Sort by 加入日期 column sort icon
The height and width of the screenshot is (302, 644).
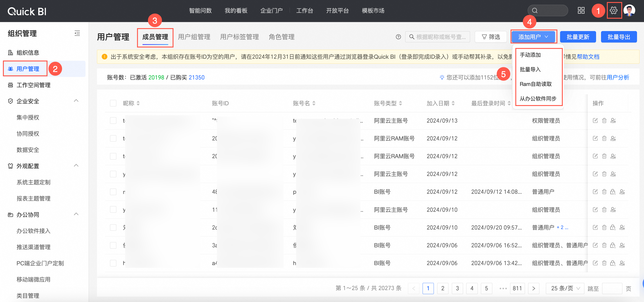pos(453,103)
